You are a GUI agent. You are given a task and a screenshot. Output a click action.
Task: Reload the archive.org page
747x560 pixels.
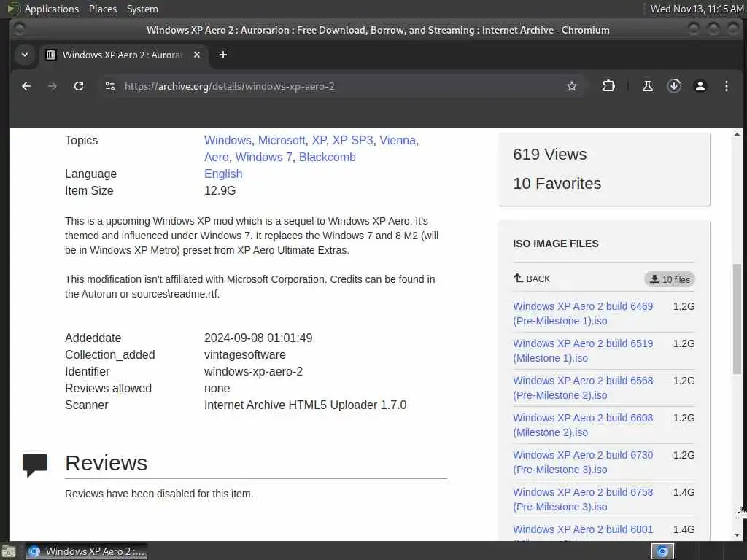(x=79, y=86)
